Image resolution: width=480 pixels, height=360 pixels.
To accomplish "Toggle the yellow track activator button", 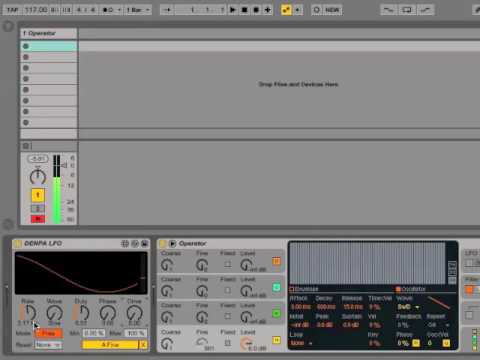I will (38, 195).
